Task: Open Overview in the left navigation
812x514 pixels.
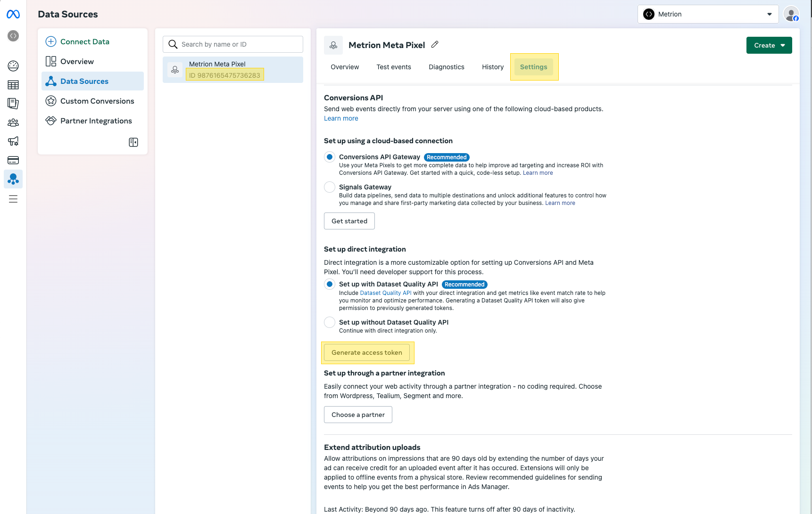Action: [x=77, y=61]
